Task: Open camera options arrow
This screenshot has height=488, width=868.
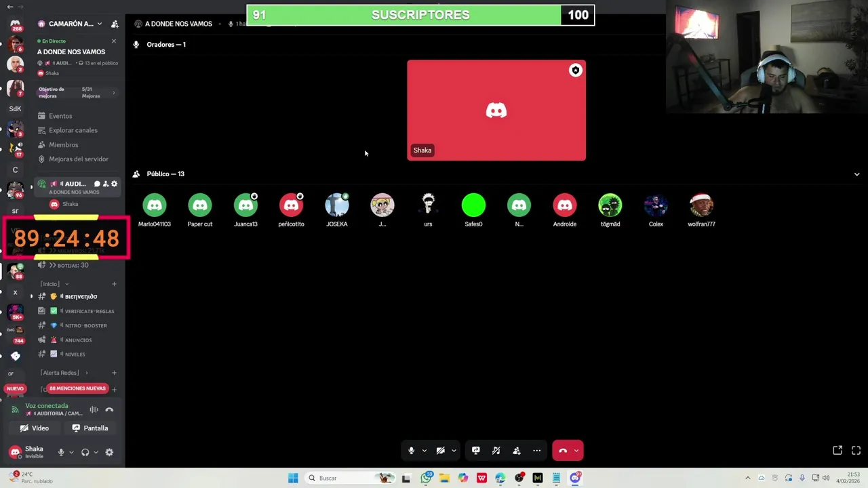Action: (454, 451)
